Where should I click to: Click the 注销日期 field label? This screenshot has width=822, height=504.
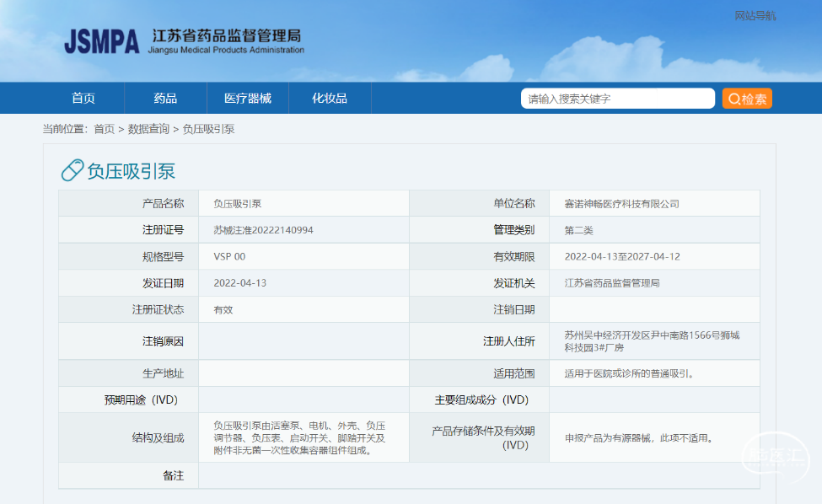coord(513,309)
